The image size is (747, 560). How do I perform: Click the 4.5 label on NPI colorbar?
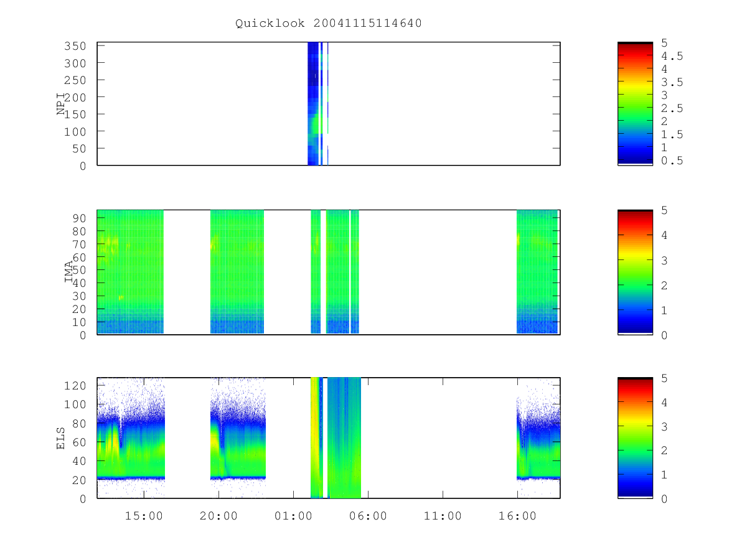(672, 56)
